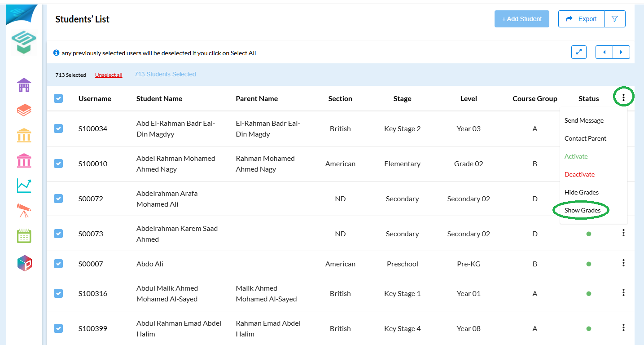Image resolution: width=644 pixels, height=345 pixels.
Task: Click green status dot for S100399
Action: [589, 329]
